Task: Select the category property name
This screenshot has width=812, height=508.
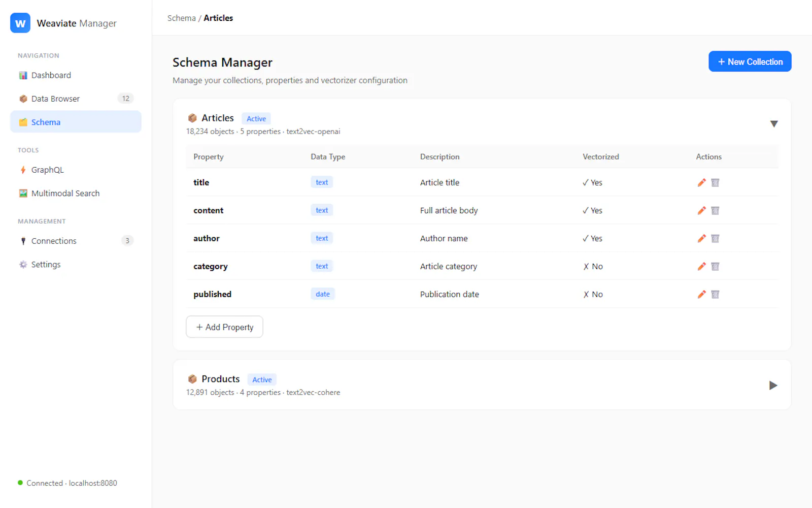Action: tap(210, 266)
